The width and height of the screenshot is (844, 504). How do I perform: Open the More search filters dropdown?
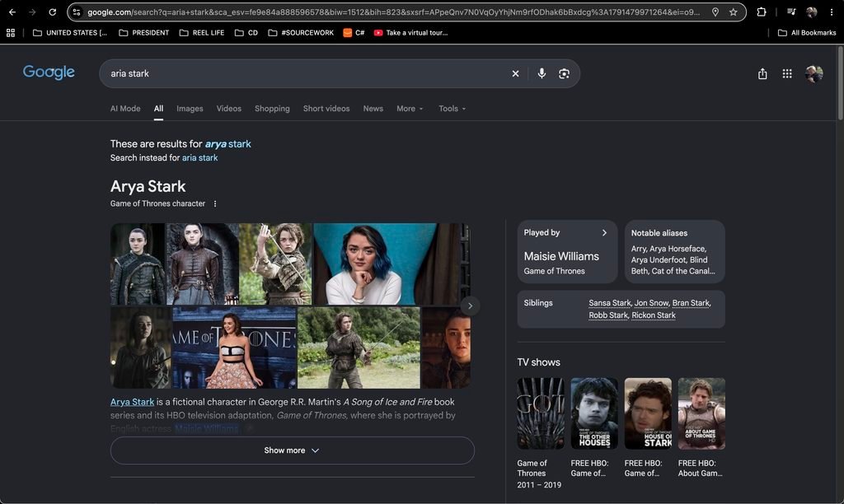click(x=410, y=109)
